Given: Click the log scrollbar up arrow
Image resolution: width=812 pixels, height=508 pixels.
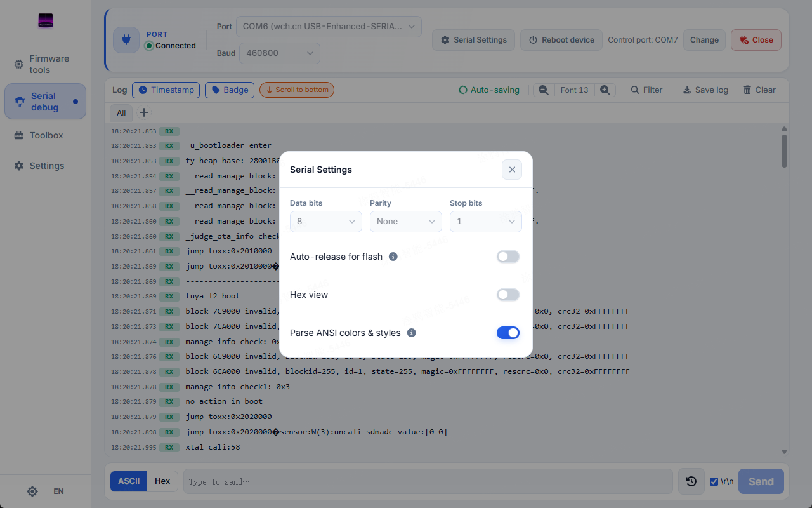Looking at the screenshot, I should click(x=784, y=129).
